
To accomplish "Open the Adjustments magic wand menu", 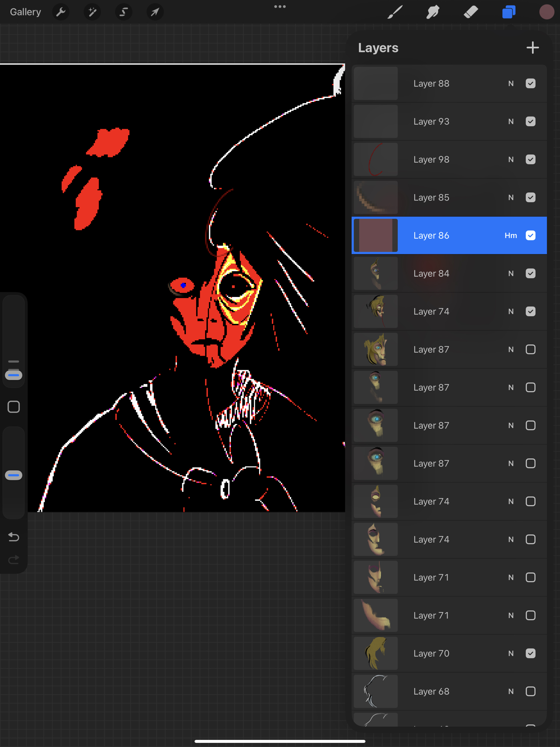I will click(92, 12).
